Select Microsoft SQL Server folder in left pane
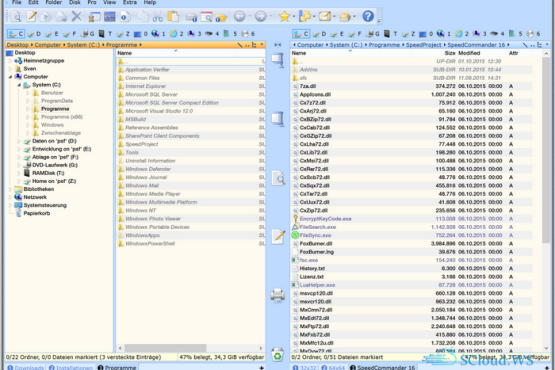This screenshot has width=555, height=370. [x=151, y=95]
